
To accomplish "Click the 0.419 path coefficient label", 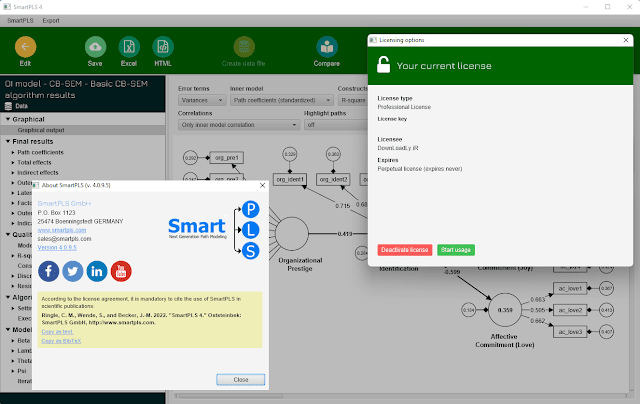I will coord(345,234).
